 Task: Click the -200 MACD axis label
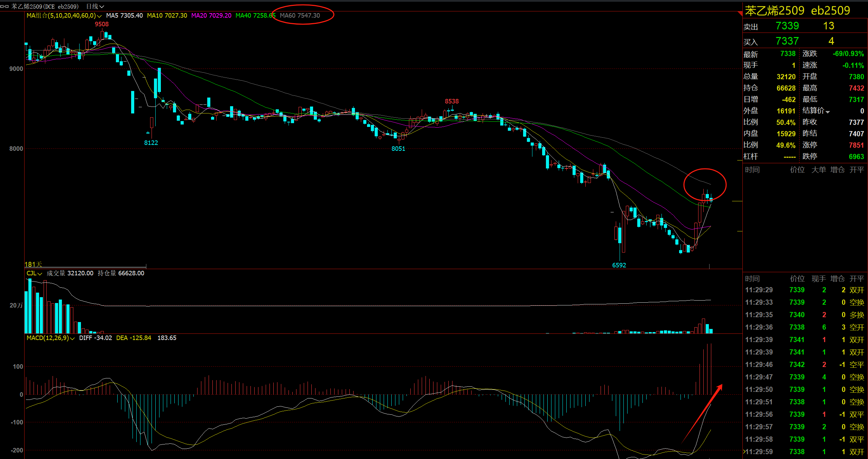[17, 450]
